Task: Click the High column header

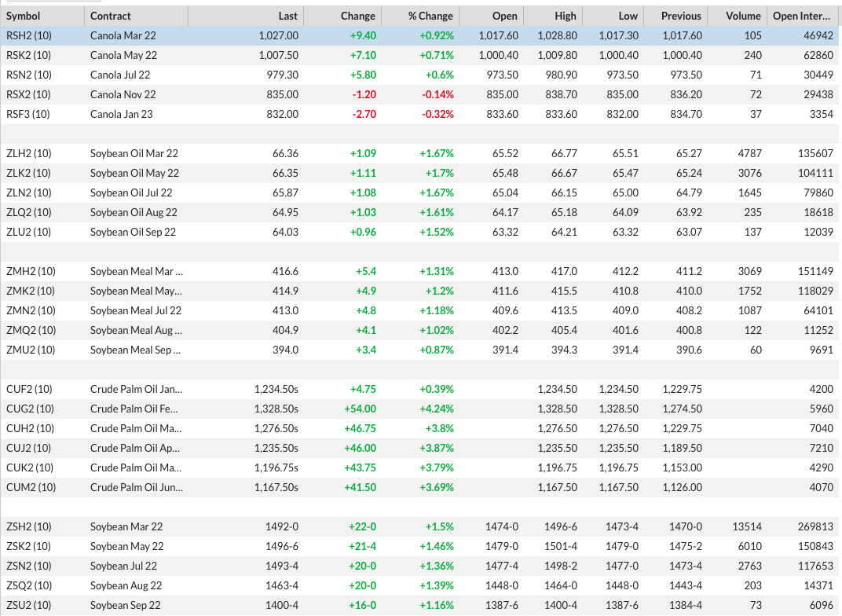Action: click(x=565, y=16)
